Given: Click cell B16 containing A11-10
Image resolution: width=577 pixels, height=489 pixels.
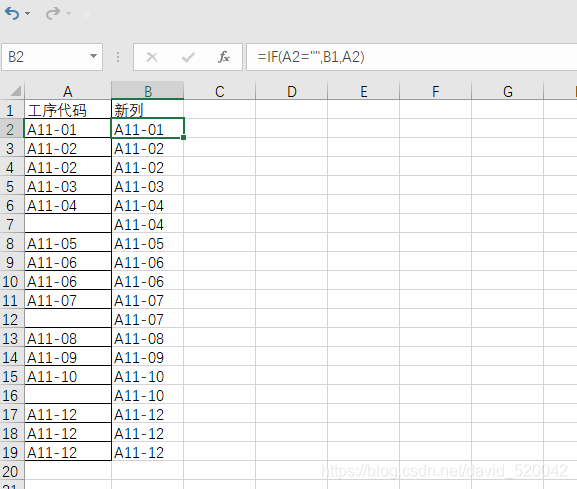Looking at the screenshot, I should (x=148, y=395).
